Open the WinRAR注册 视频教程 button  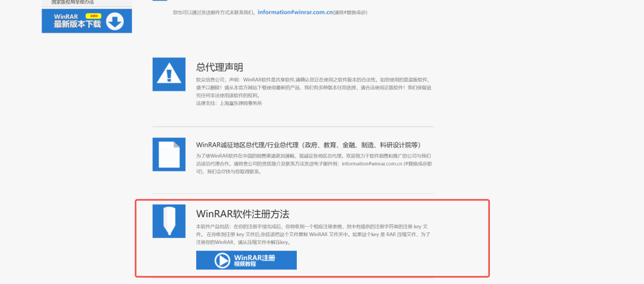point(247,261)
